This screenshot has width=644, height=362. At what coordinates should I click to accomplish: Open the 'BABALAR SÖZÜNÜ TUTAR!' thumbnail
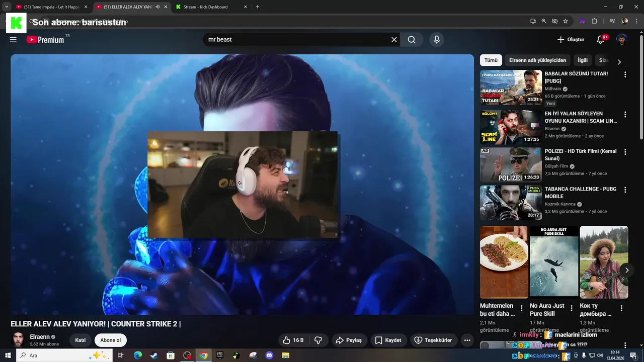511,87
